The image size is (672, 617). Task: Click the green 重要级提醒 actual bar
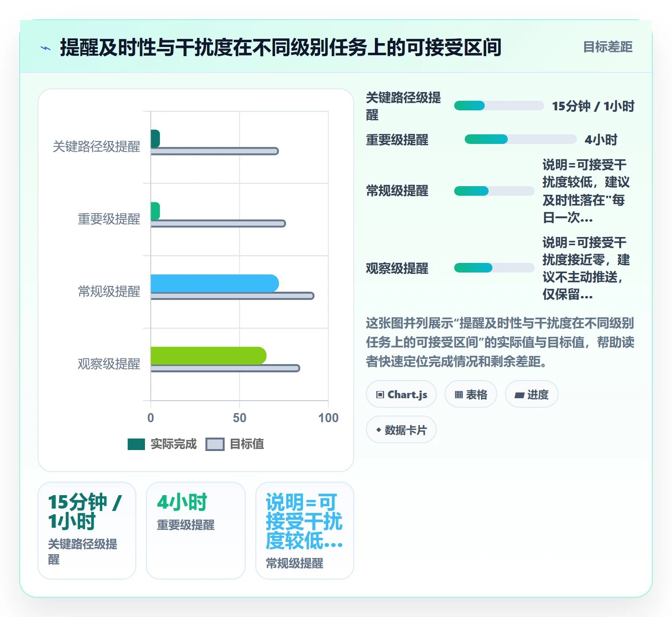tap(155, 211)
